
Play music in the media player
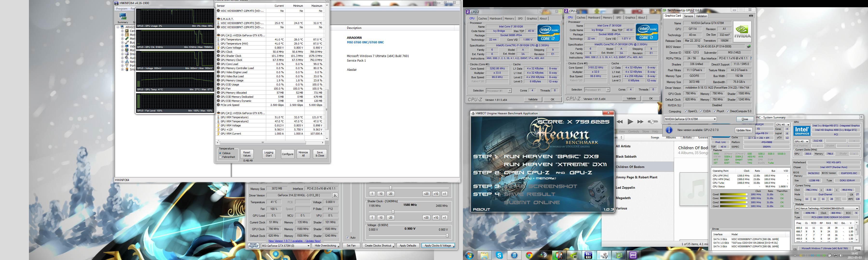click(630, 122)
